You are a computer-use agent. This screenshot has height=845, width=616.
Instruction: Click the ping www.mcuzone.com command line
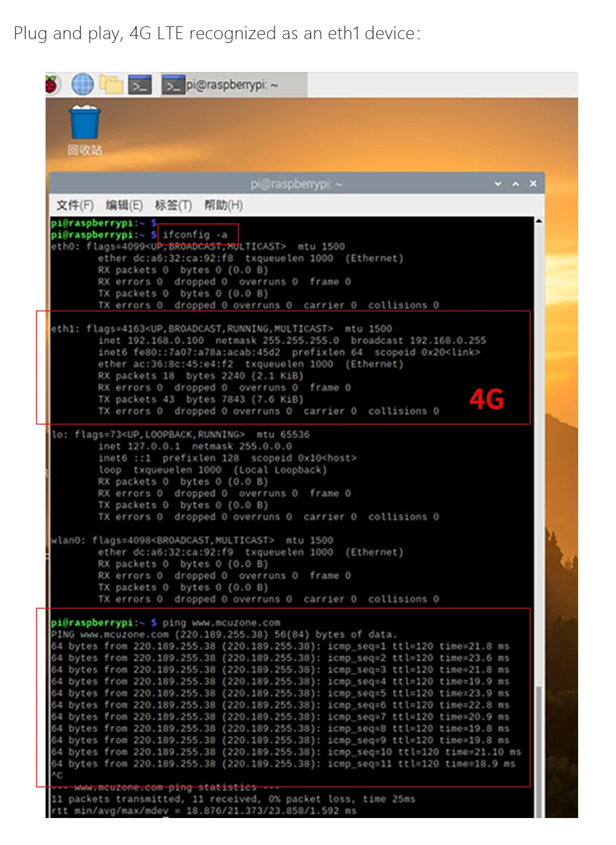pyautogui.click(x=221, y=623)
